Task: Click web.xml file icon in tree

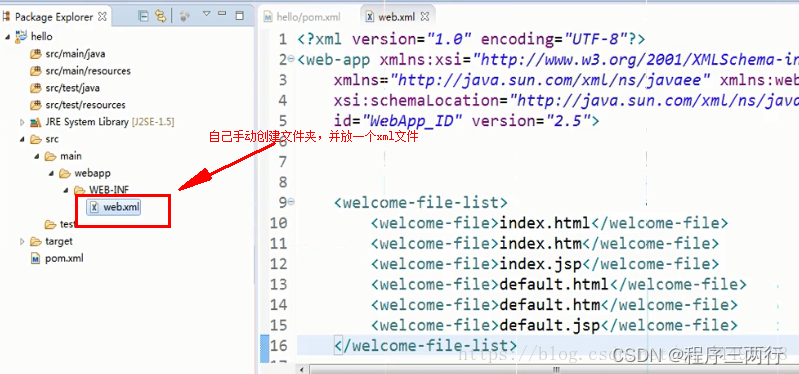Action: 94,207
